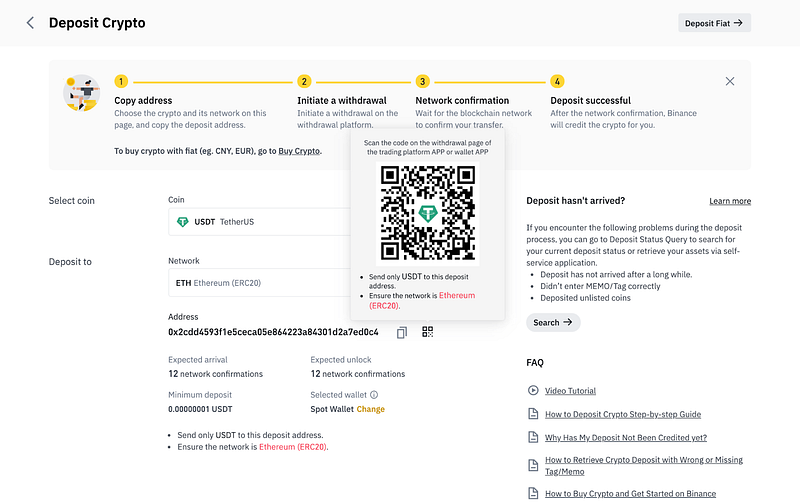
Task: Select the deposit address text 0x2cdd4593f1e5...
Action: coord(273,332)
